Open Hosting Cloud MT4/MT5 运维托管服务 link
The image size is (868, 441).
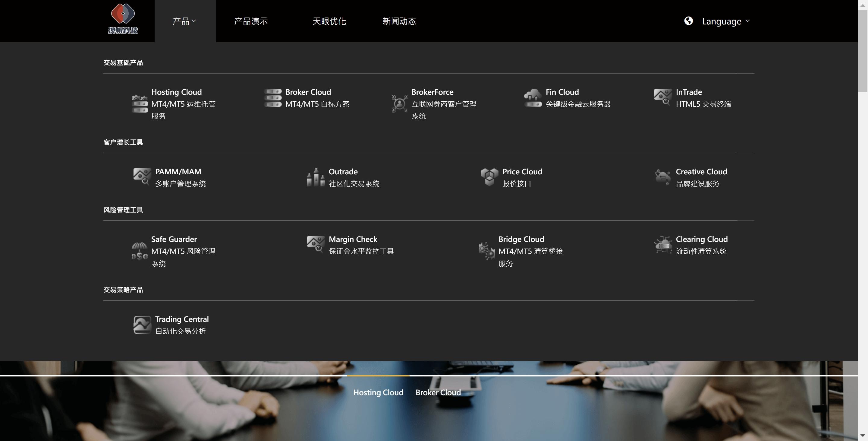[x=174, y=104]
